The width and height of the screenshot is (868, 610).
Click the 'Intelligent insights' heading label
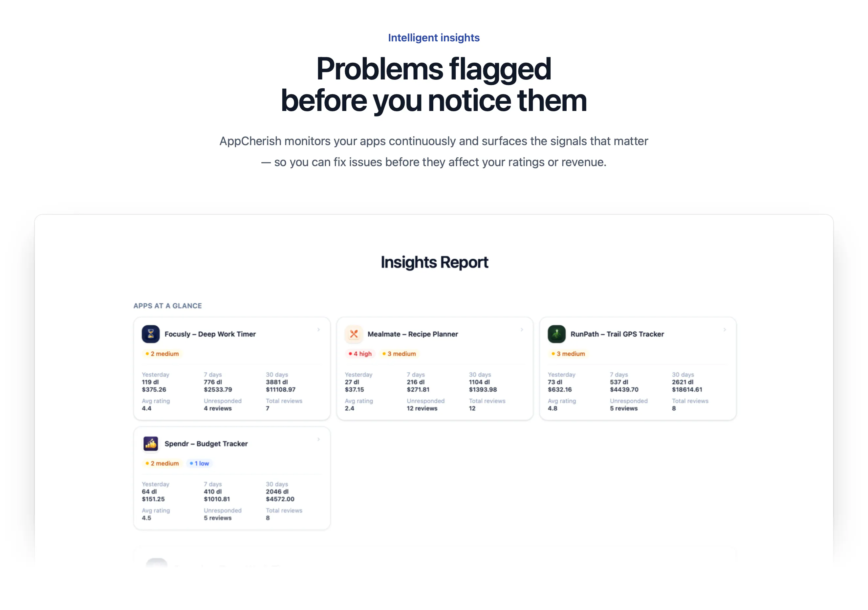pyautogui.click(x=434, y=38)
